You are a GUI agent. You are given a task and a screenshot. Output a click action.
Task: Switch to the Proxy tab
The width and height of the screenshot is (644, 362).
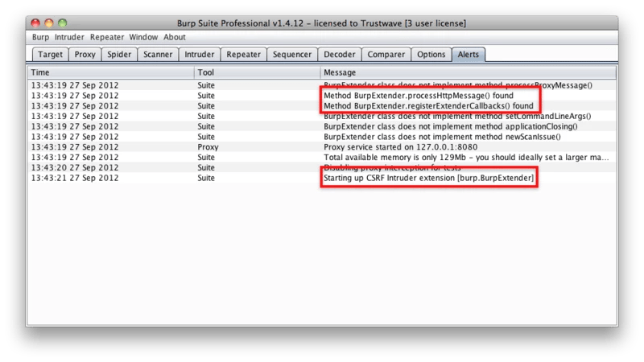(x=85, y=55)
